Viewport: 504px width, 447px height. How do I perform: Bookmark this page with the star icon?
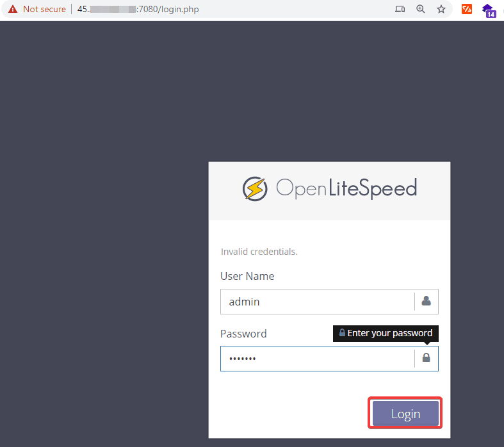[441, 9]
